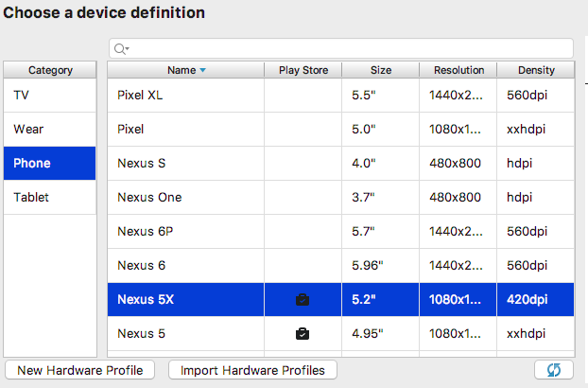Click the 5.0" size cell
The width and height of the screenshot is (588, 388).
(381, 129)
